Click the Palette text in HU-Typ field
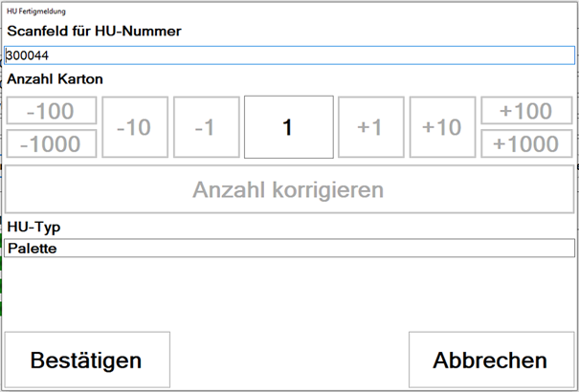Viewport: 579px width, 392px height. coord(33,249)
